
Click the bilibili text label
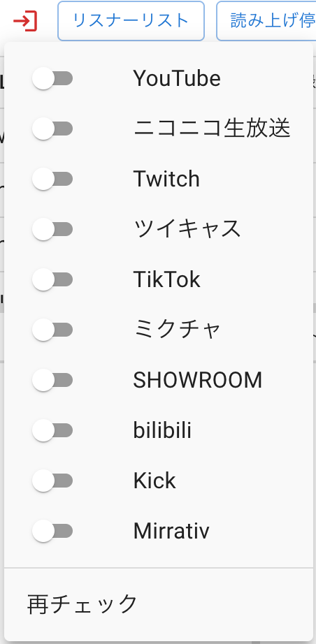(162, 430)
